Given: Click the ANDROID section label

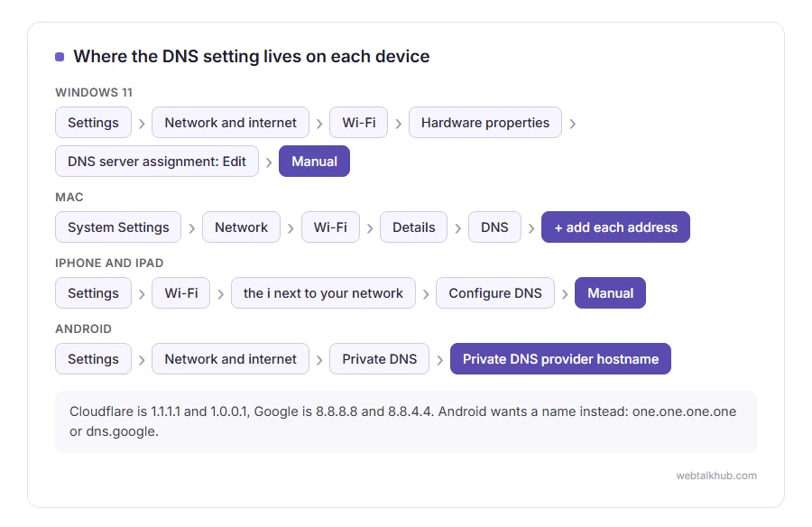Looking at the screenshot, I should (83, 328).
